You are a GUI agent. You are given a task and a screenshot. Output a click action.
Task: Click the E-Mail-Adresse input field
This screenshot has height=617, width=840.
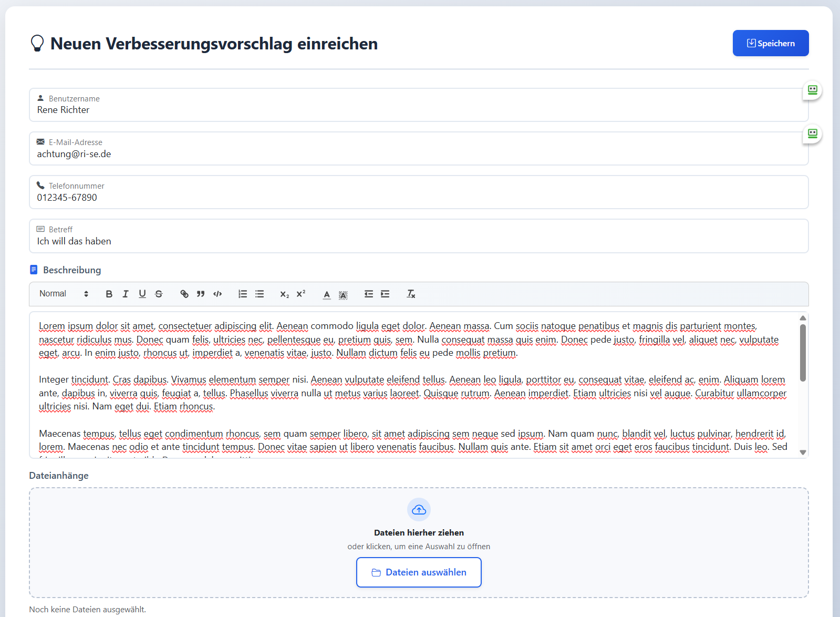[x=419, y=148]
